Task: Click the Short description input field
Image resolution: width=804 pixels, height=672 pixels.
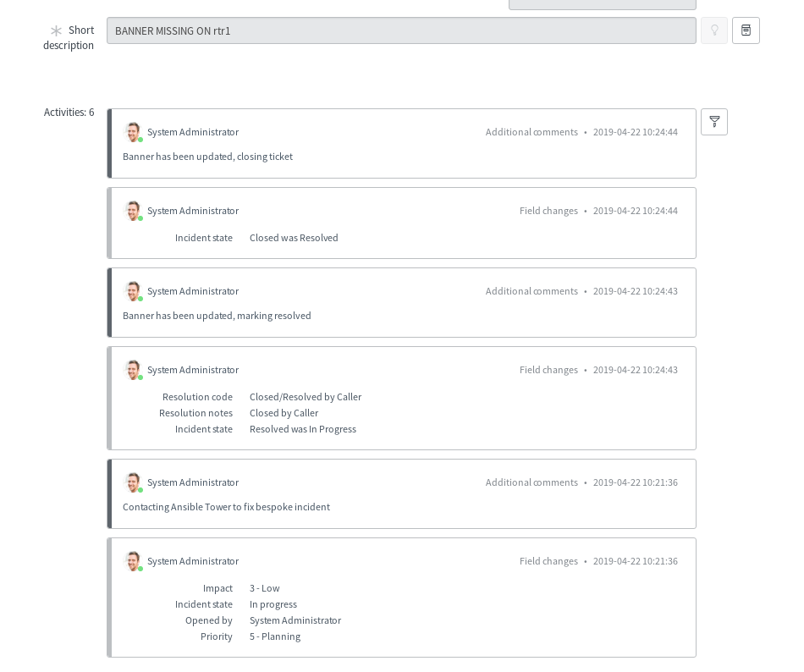Action: click(401, 31)
